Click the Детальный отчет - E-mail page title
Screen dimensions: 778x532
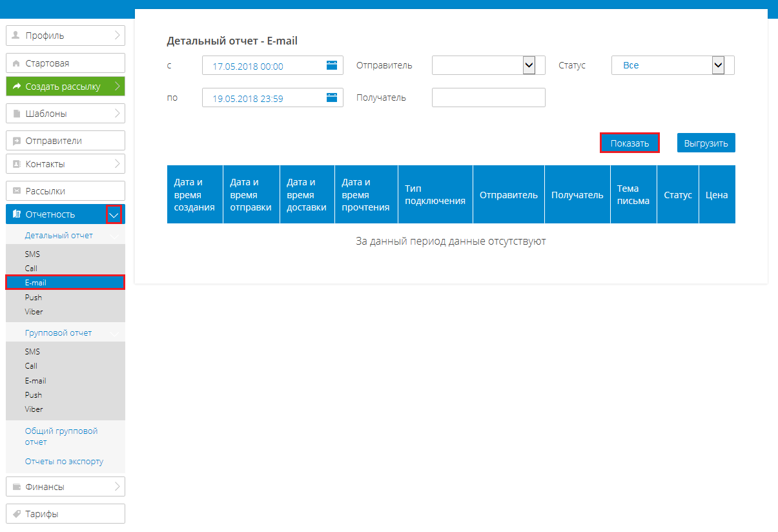click(232, 41)
